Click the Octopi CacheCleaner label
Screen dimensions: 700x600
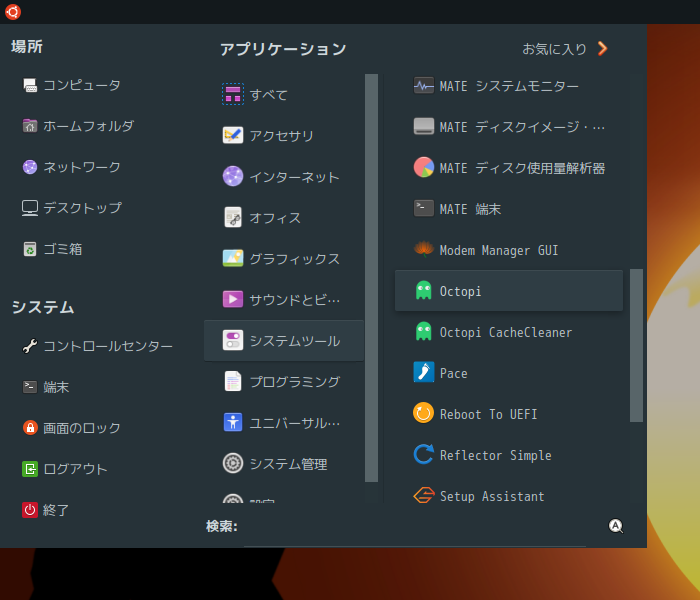(x=506, y=332)
